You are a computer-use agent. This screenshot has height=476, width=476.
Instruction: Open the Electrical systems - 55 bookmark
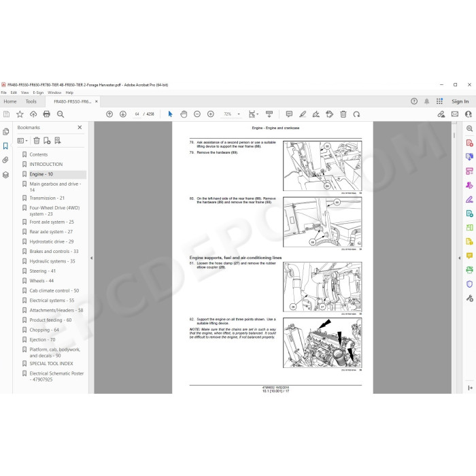(52, 301)
